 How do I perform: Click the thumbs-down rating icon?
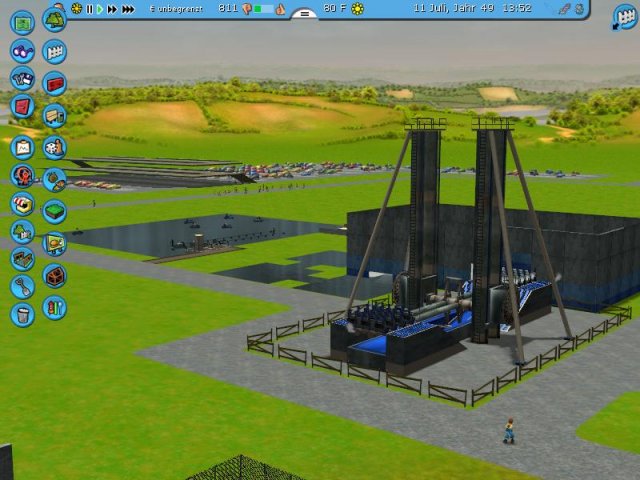[x=247, y=9]
